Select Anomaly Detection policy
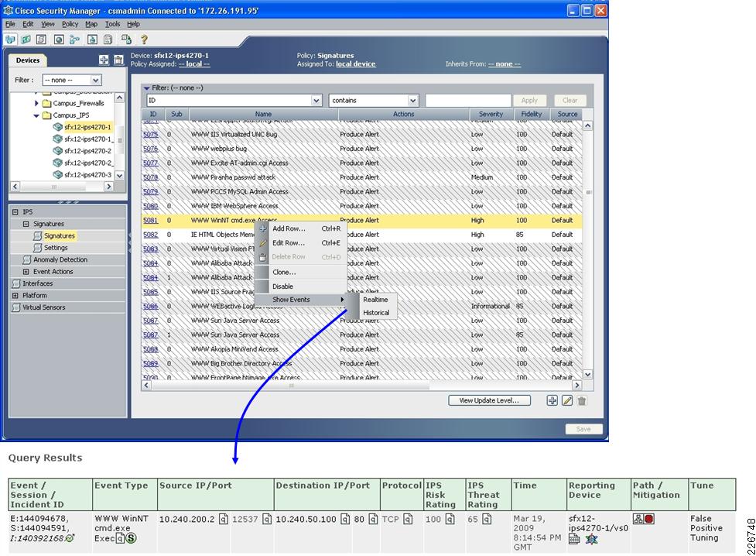The height and width of the screenshot is (556, 756). pyautogui.click(x=60, y=259)
